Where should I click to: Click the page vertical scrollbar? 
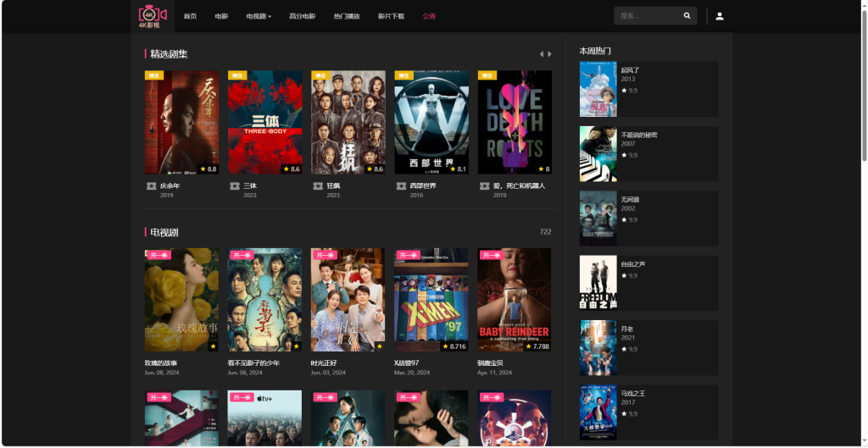pyautogui.click(x=864, y=85)
